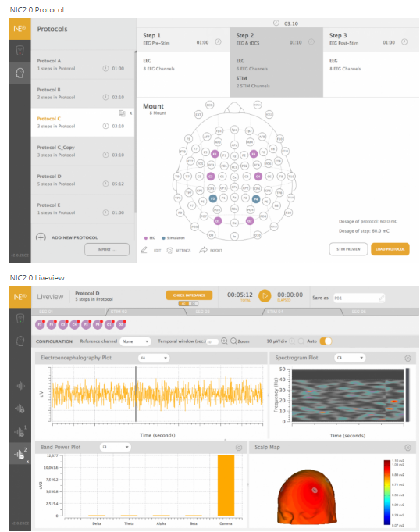The height and width of the screenshot is (532, 420).
Task: Open Reference channel None dropdown
Action: point(135,341)
